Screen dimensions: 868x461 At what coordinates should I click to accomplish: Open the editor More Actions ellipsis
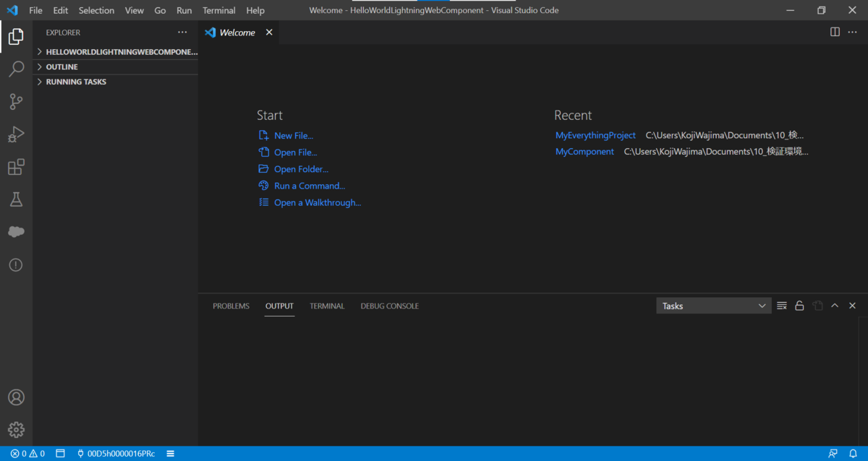(x=852, y=33)
